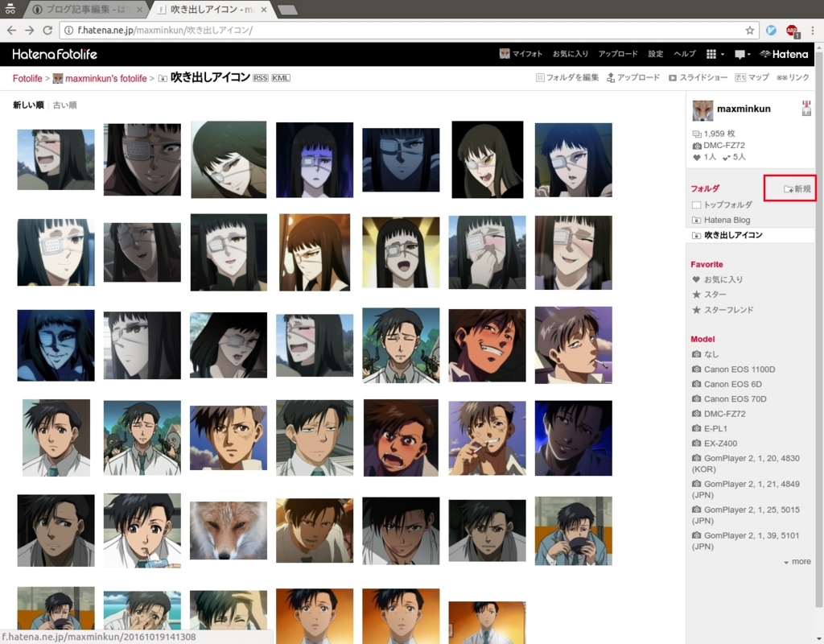Expand Model list with more
The image size is (824, 644).
[x=797, y=561]
